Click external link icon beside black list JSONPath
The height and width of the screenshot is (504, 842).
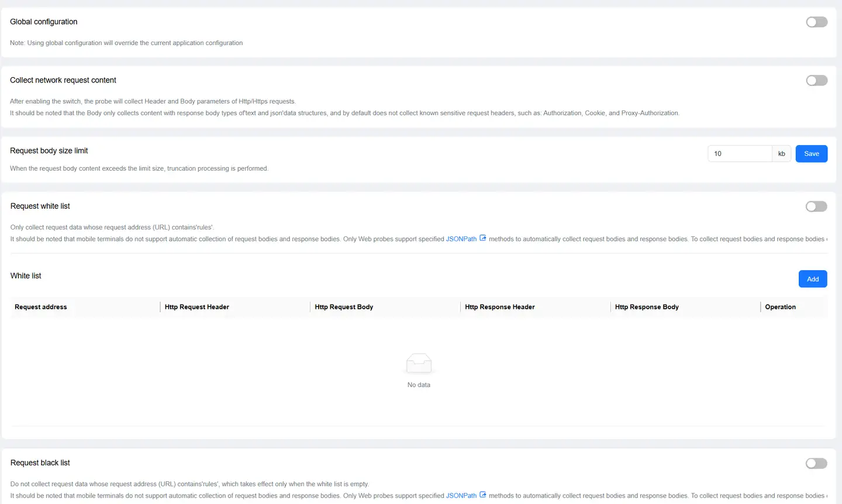pos(483,495)
